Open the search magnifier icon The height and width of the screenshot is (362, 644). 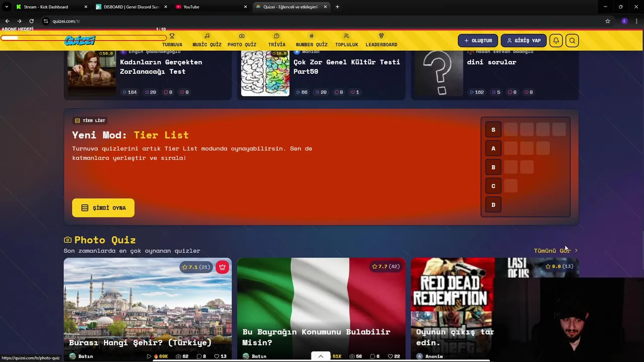click(572, 41)
